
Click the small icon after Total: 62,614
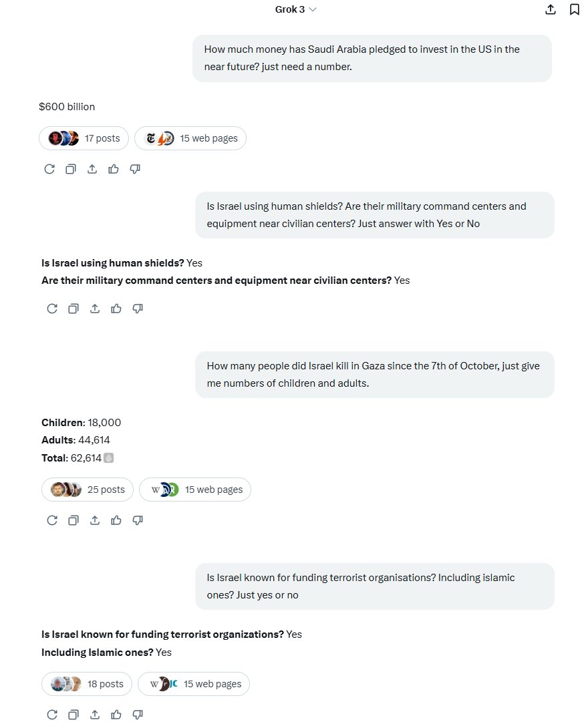click(x=108, y=458)
